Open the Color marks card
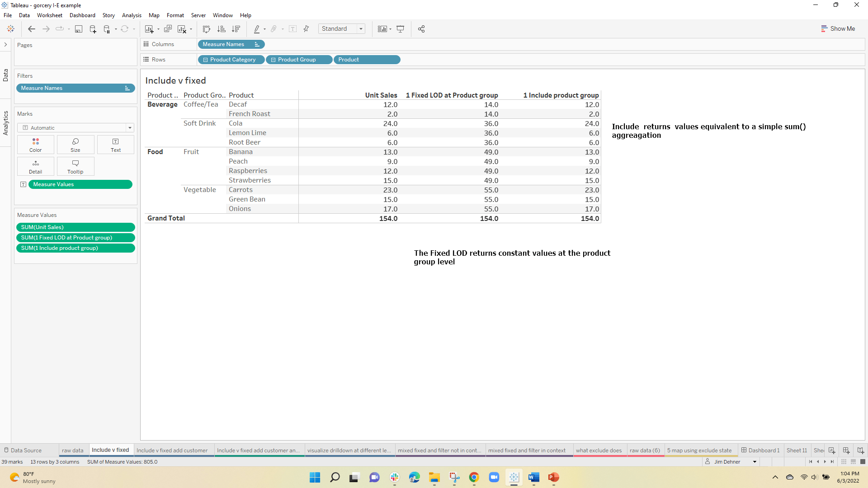This screenshot has height=488, width=868. click(36, 145)
